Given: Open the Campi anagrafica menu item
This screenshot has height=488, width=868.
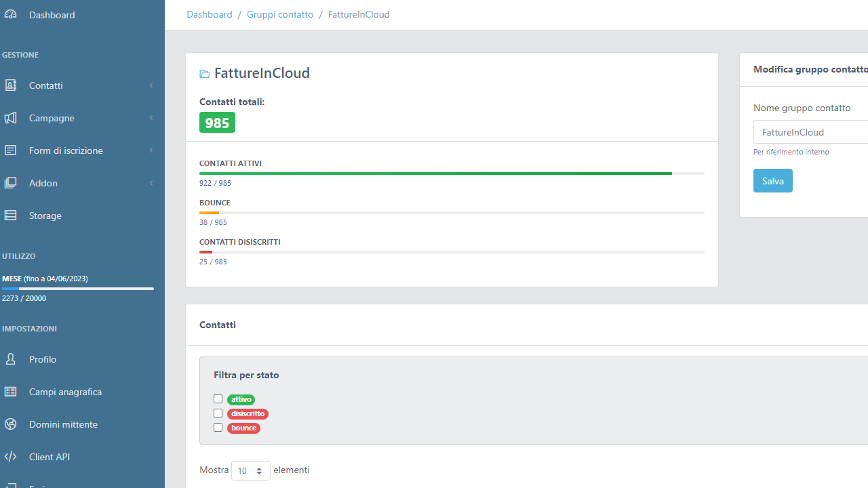Looking at the screenshot, I should [x=82, y=391].
